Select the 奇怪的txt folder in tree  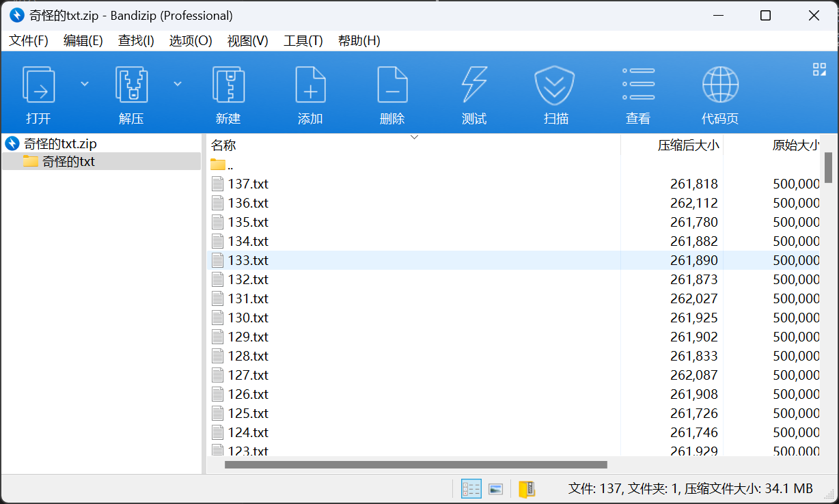coord(68,162)
